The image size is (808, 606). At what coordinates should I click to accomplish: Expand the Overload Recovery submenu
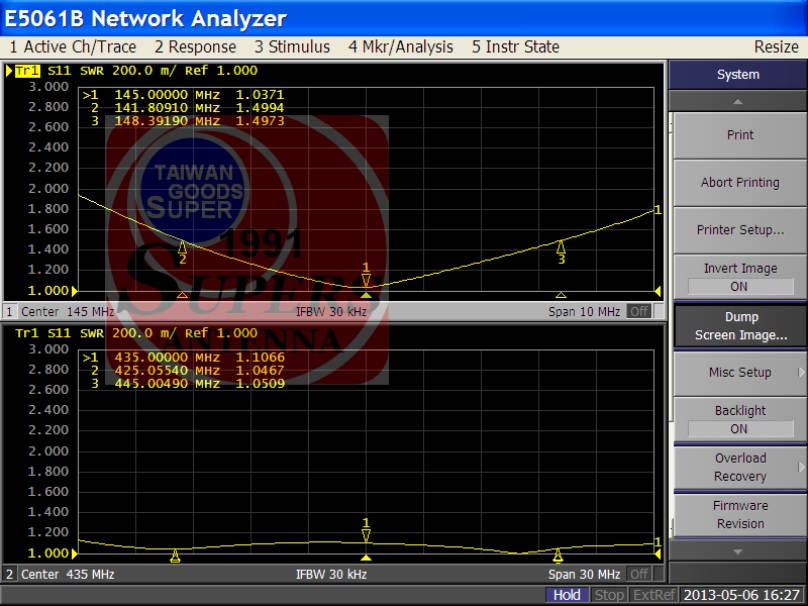[739, 467]
